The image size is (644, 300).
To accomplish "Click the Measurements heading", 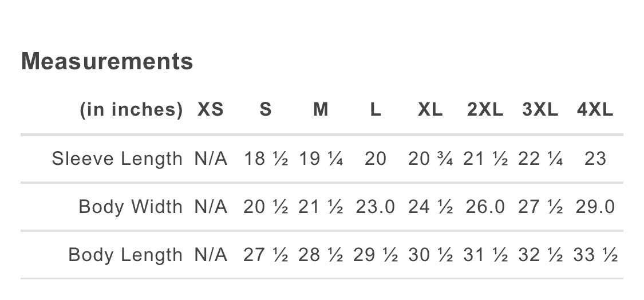I will 107,61.
